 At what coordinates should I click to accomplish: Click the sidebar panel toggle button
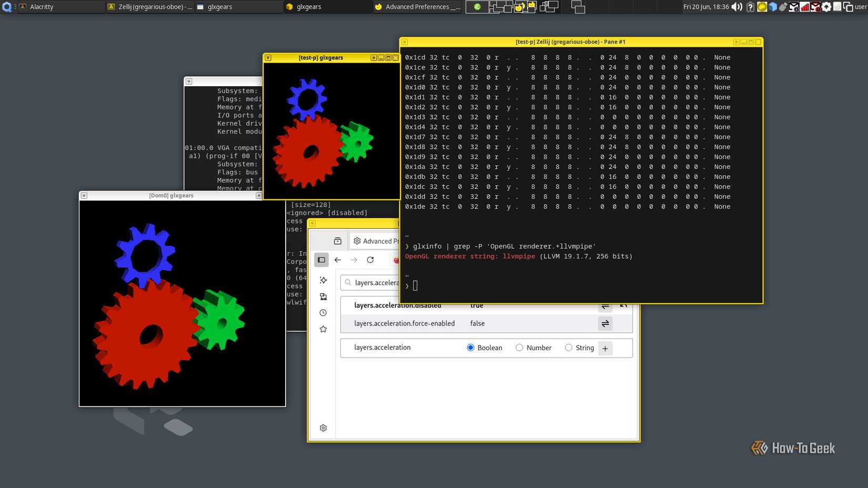coord(321,260)
